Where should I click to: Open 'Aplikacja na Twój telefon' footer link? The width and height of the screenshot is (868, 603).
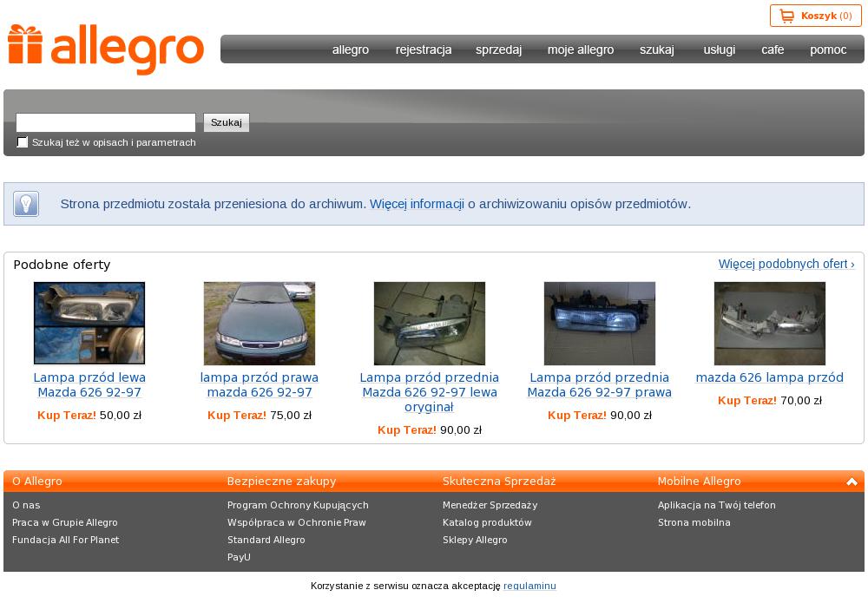tap(717, 505)
